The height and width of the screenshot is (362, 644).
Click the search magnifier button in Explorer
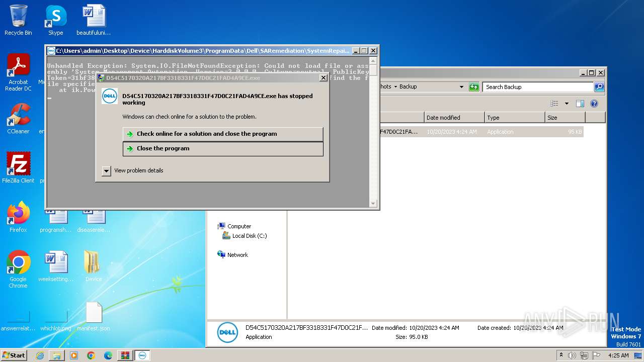[x=599, y=87]
